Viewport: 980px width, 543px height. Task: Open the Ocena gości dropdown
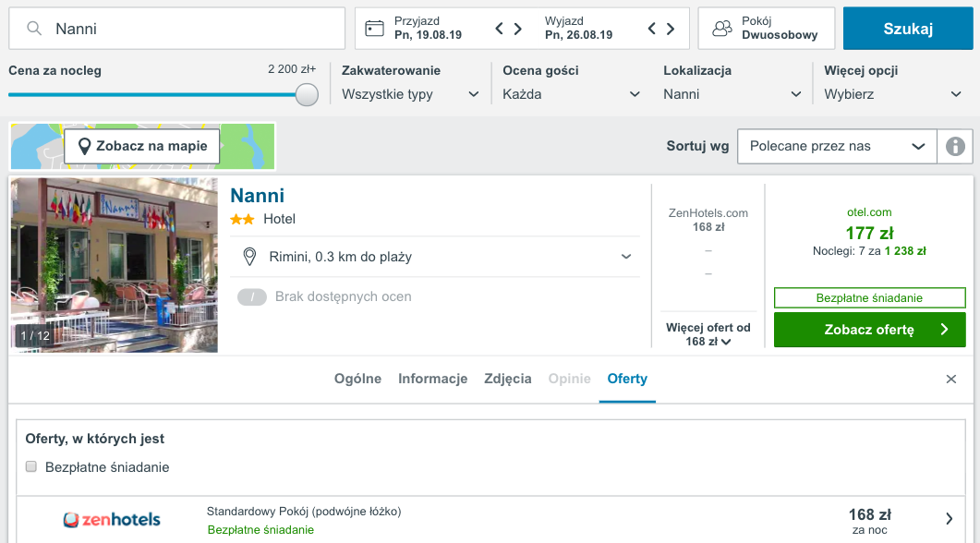click(571, 94)
